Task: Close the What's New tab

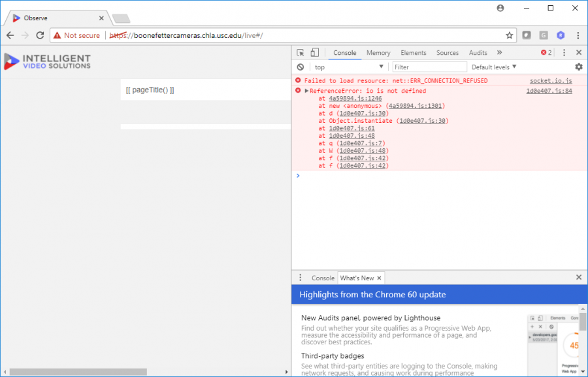Action: 379,278
